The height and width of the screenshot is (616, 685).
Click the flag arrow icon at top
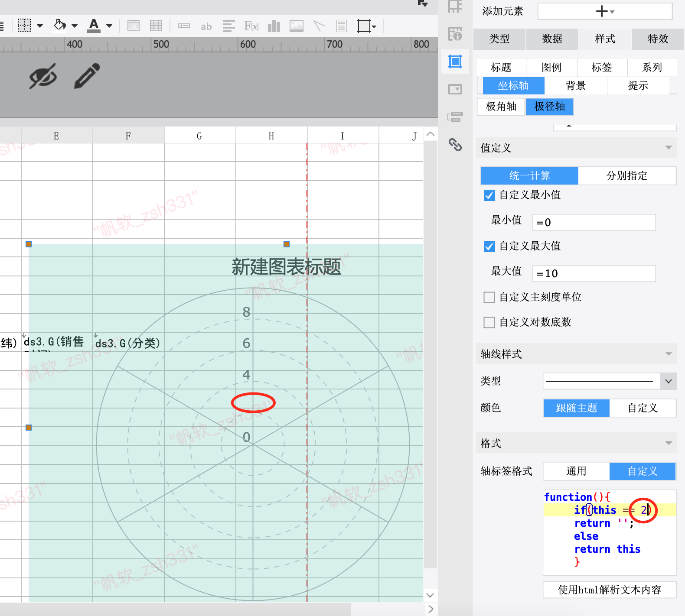pos(423,3)
